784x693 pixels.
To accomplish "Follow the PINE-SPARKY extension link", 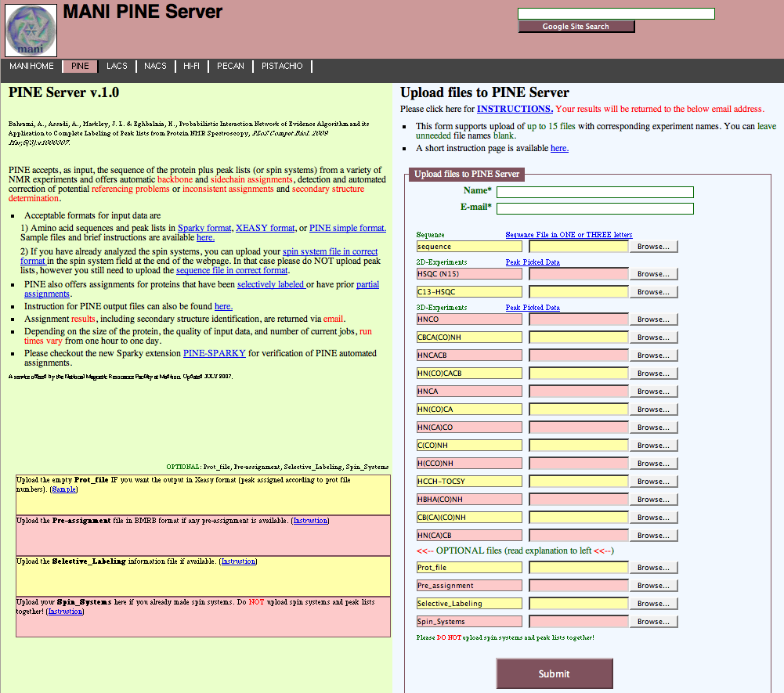I will [x=214, y=353].
